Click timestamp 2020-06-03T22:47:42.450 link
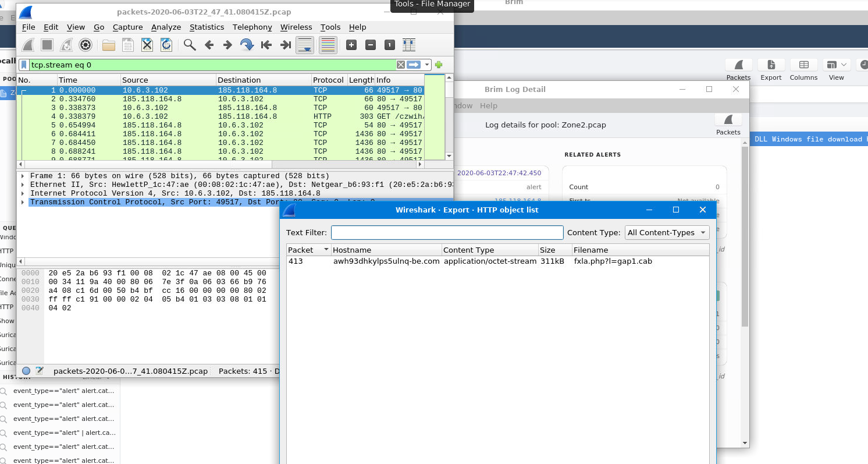This screenshot has width=868, height=464. pos(499,173)
